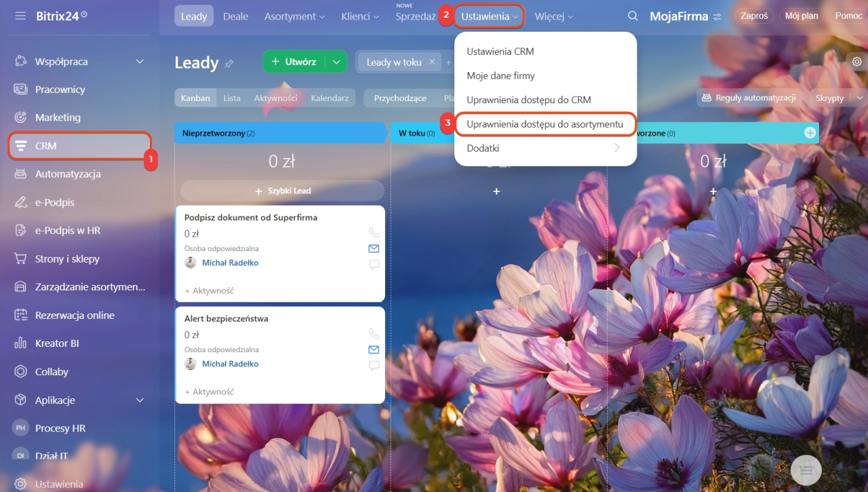868x492 pixels.
Task: Pin the Leady page with the pin icon
Action: point(229,63)
